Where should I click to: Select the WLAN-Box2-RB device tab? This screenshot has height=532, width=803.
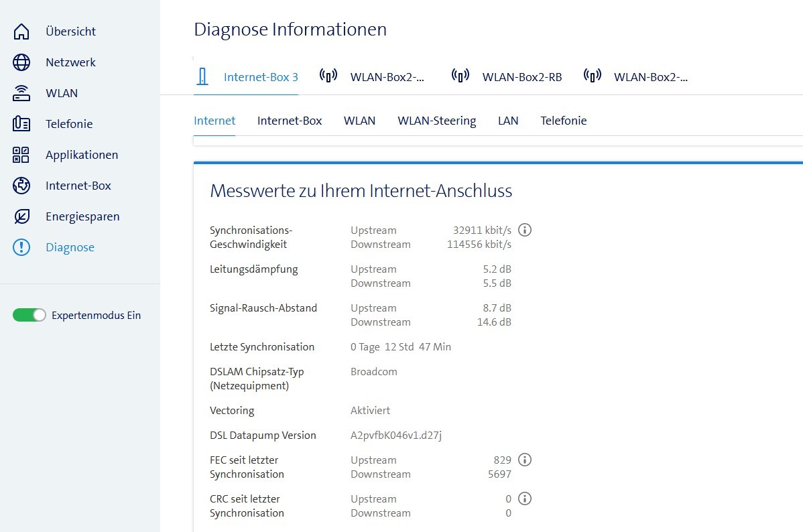(507, 76)
